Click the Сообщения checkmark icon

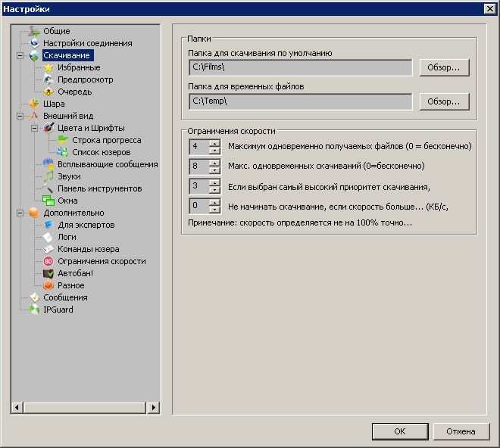pos(34,297)
